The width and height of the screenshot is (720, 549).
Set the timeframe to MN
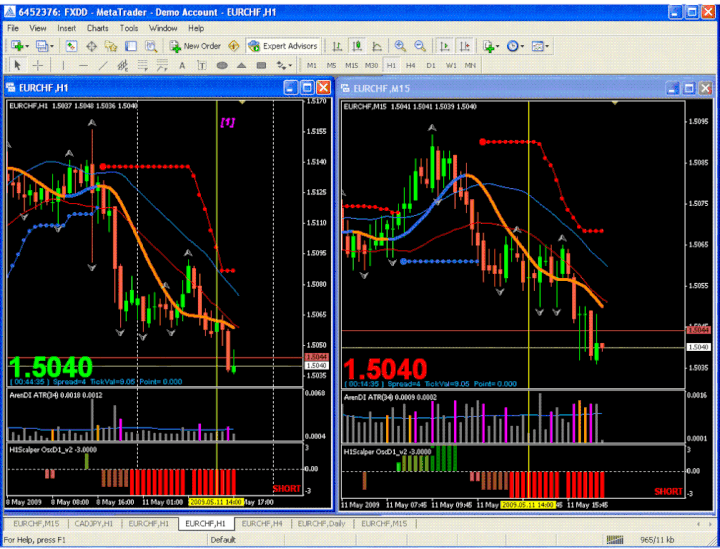tap(470, 66)
